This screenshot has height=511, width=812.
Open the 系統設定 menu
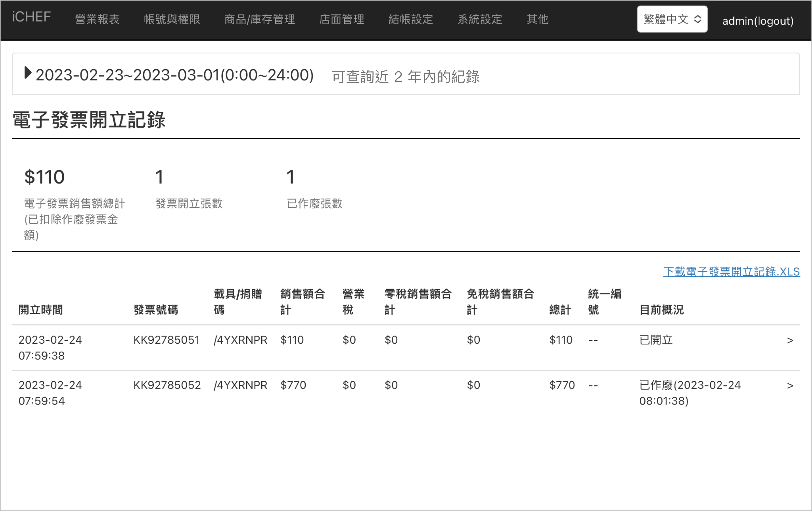click(x=479, y=19)
